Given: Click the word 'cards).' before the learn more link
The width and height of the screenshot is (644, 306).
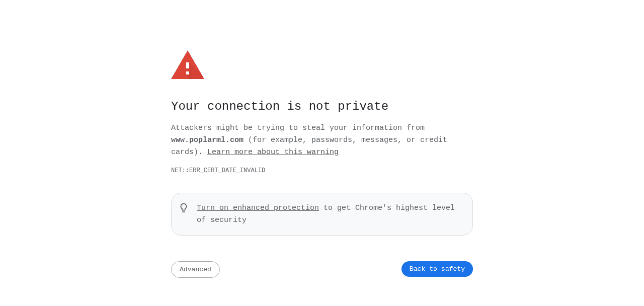Looking at the screenshot, I should click(x=187, y=152).
